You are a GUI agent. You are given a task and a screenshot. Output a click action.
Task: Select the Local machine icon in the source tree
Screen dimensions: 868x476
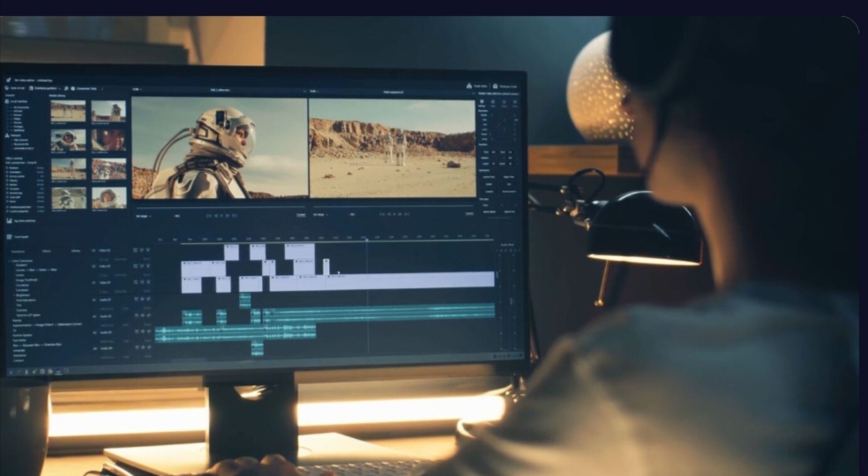(7, 101)
